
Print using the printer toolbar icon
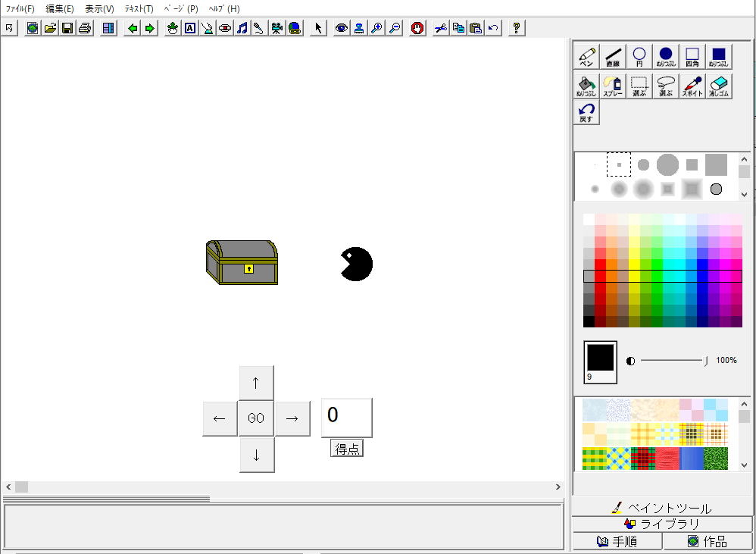click(x=85, y=28)
